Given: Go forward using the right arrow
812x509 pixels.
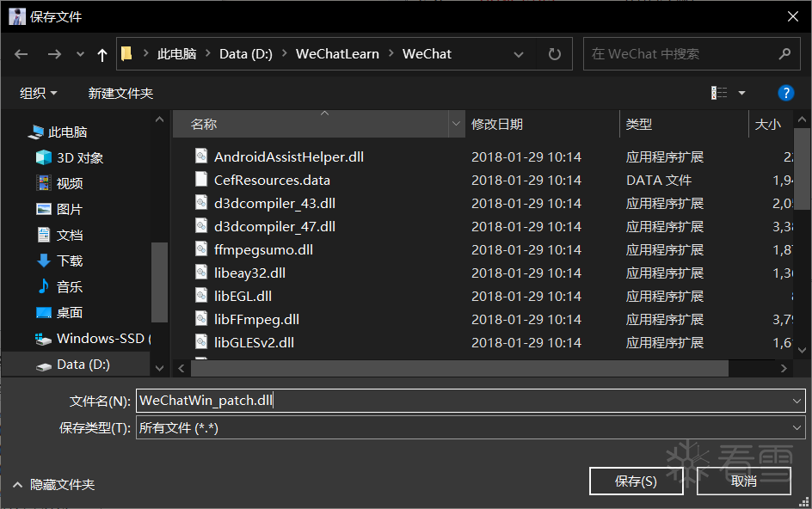Looking at the screenshot, I should coord(54,54).
